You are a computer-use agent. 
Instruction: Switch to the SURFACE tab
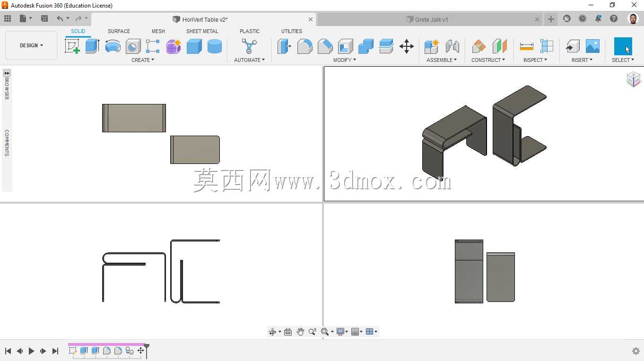coord(119,31)
